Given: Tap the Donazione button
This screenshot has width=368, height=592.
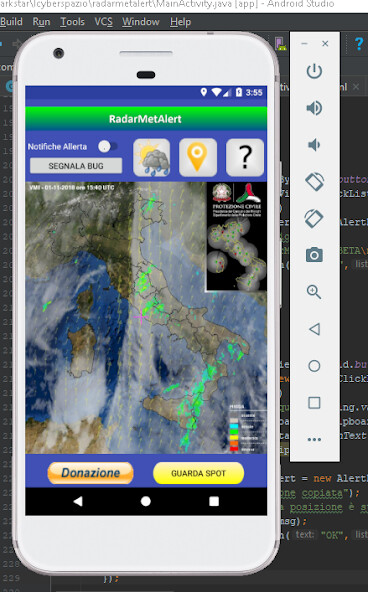Looking at the screenshot, I should (91, 473).
